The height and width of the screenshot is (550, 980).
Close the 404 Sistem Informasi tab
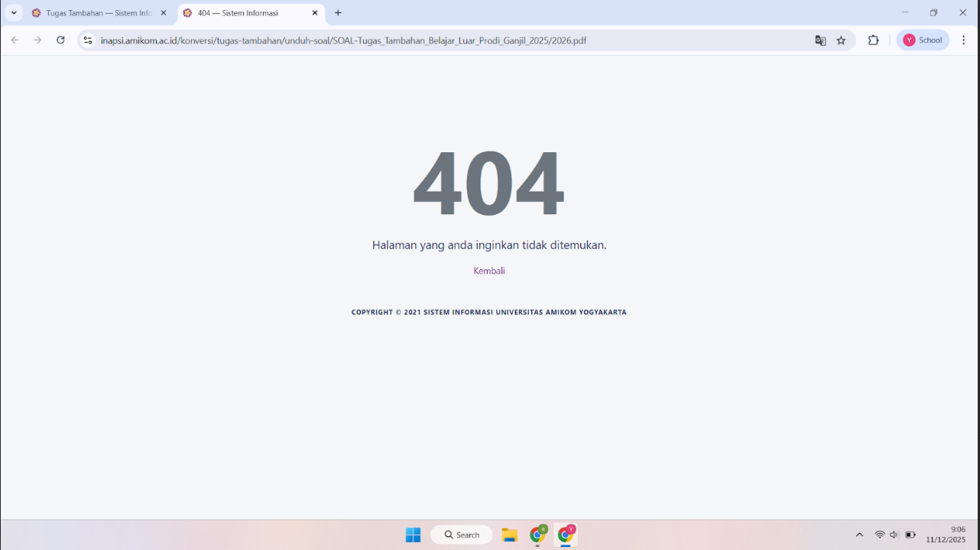click(x=314, y=13)
